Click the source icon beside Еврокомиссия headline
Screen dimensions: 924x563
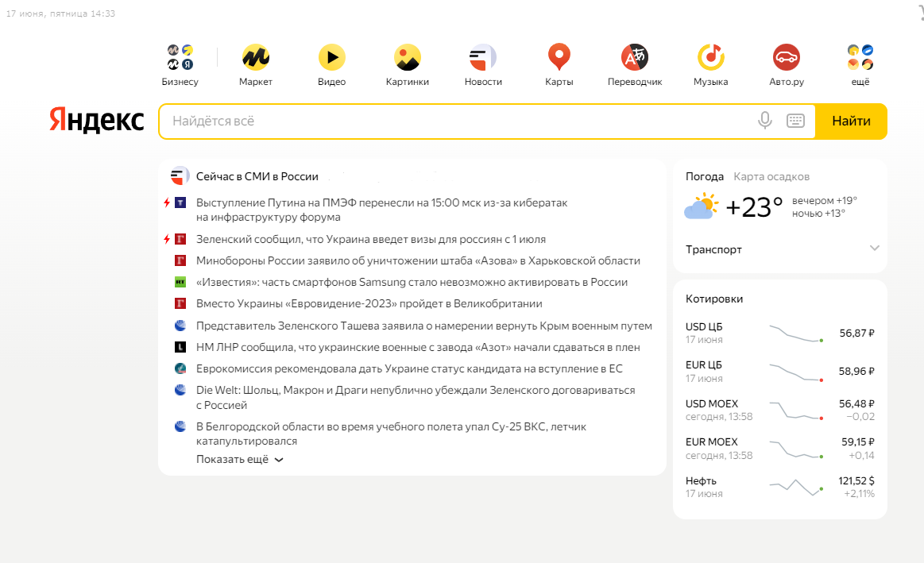point(180,368)
